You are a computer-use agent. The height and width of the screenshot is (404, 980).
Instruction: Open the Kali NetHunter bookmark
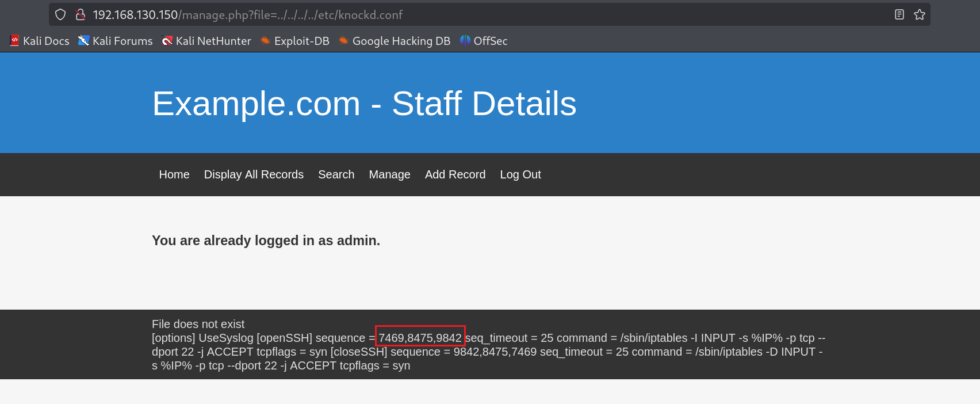click(x=206, y=41)
